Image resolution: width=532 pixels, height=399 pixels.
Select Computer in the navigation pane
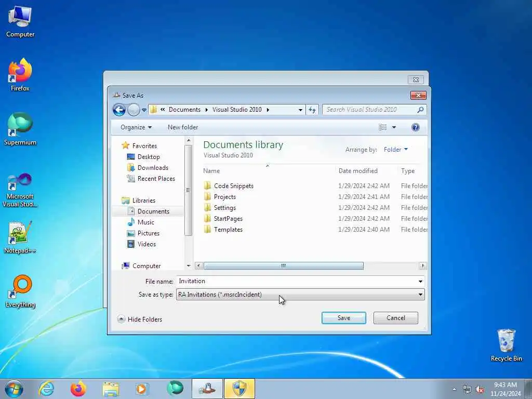146,266
